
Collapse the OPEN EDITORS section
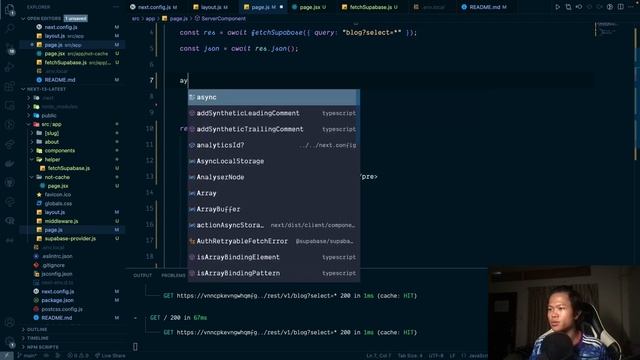44,19
